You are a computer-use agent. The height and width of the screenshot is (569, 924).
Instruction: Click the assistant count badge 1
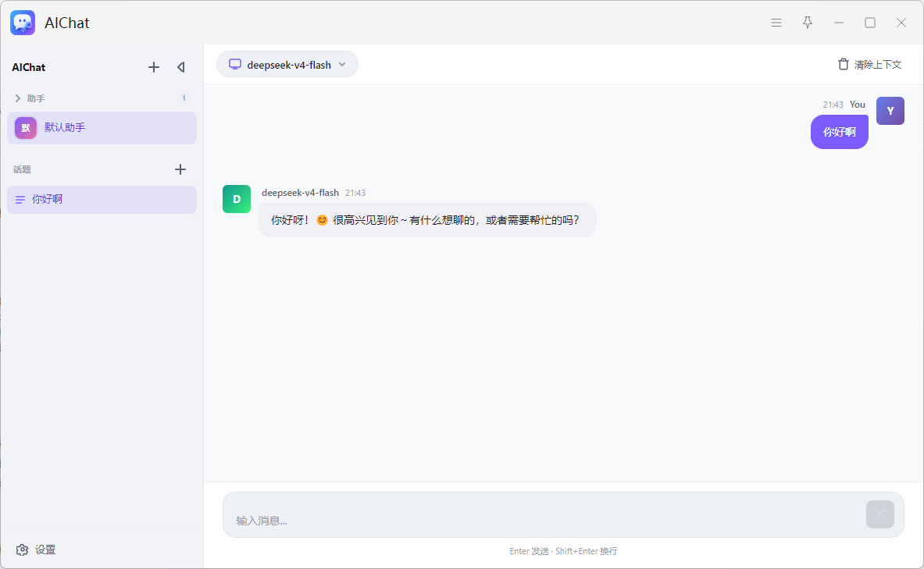(184, 98)
